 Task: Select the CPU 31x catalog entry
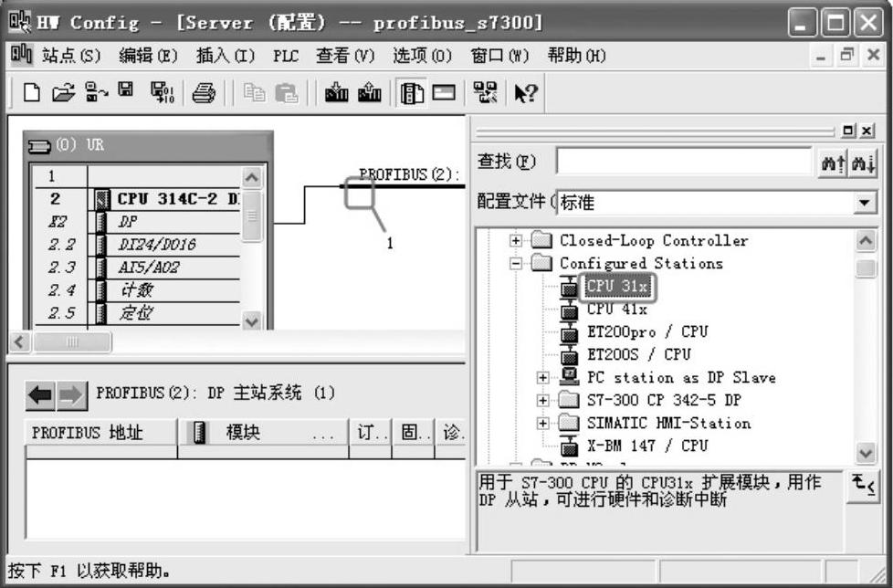coord(617,286)
